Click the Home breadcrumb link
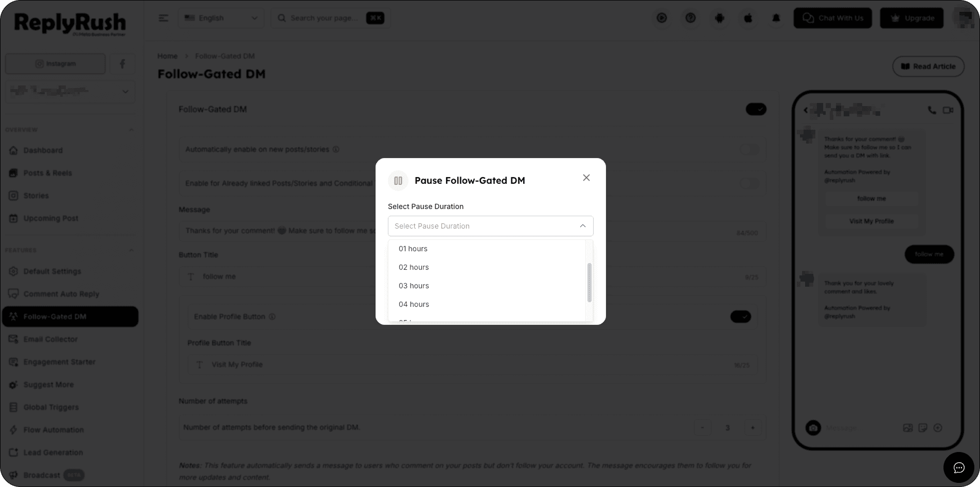 click(x=167, y=56)
